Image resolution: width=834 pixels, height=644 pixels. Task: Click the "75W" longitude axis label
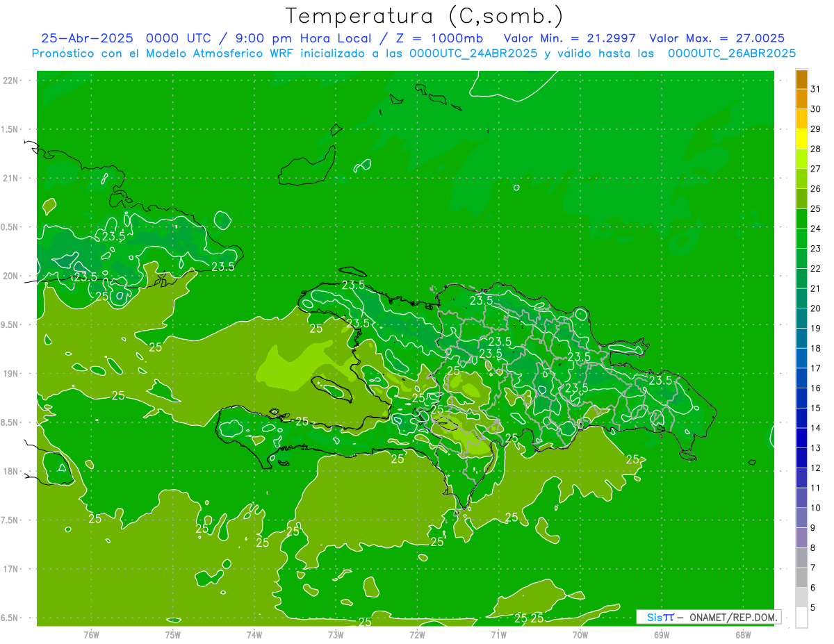(173, 635)
